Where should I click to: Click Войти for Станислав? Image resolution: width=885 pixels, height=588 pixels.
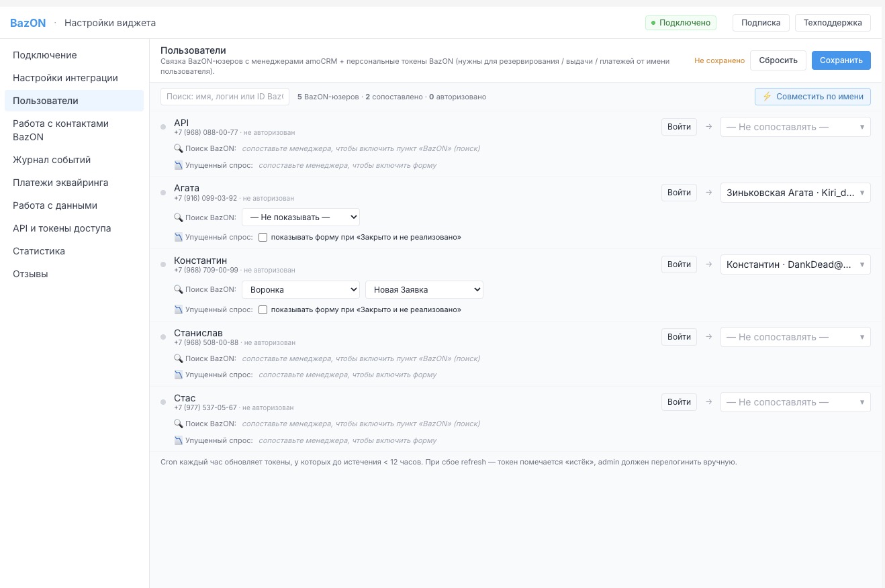click(679, 337)
